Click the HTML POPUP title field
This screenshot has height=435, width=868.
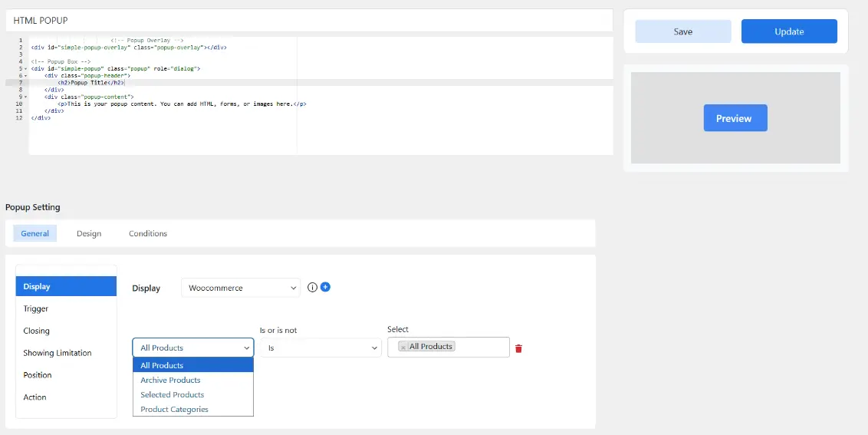[307, 20]
